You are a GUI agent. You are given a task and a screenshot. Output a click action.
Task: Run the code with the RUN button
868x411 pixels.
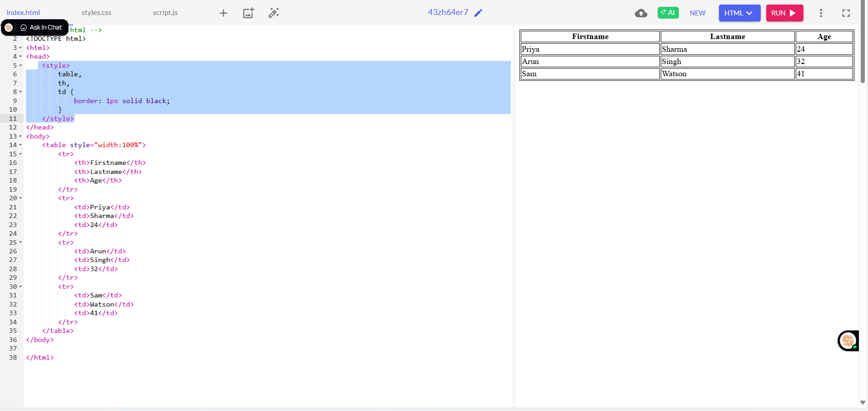point(784,13)
